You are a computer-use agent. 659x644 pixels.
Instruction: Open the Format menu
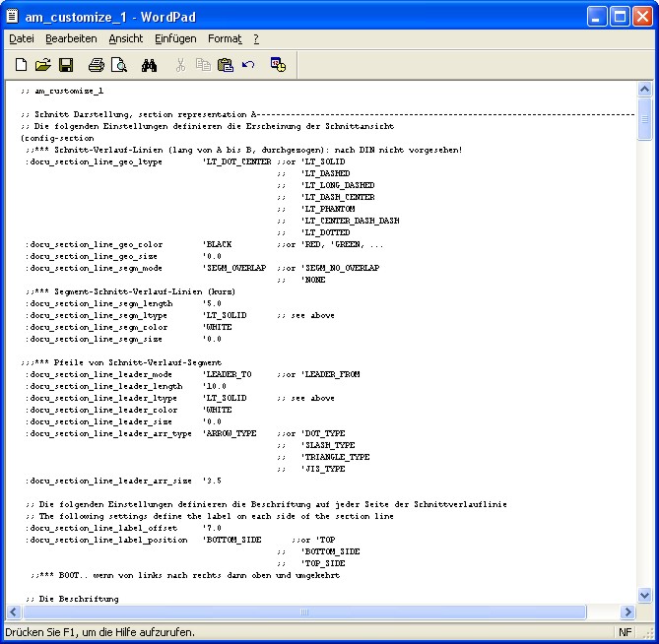[225, 38]
